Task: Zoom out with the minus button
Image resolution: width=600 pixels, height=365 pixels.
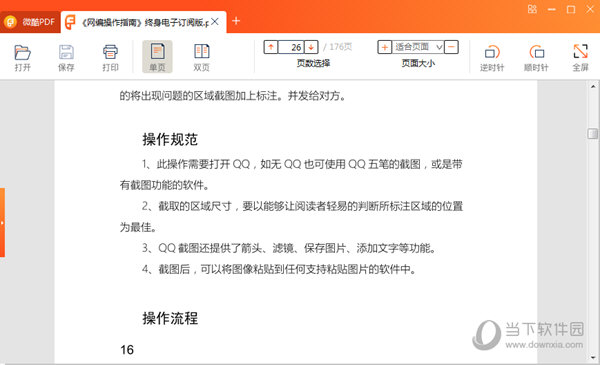Action: point(452,47)
